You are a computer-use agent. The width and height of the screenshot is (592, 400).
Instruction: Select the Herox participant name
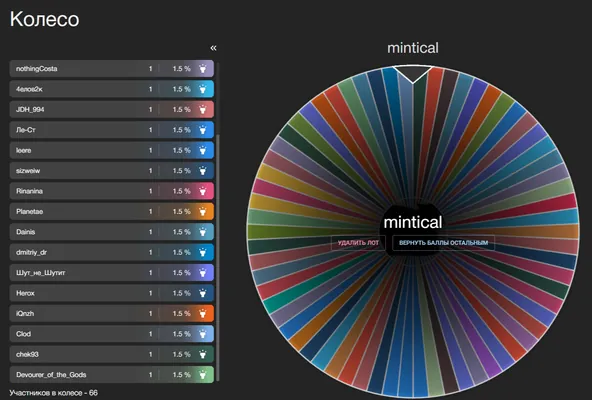(x=25, y=293)
